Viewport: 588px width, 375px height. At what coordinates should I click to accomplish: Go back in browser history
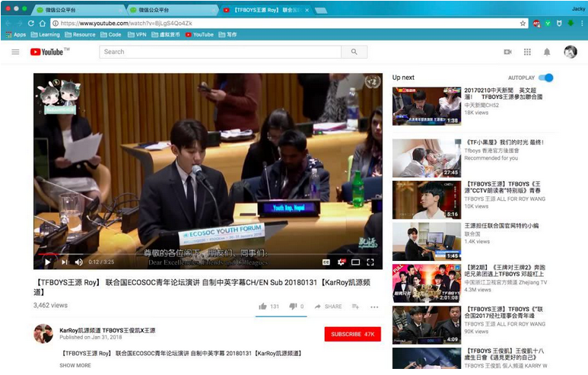click(8, 24)
